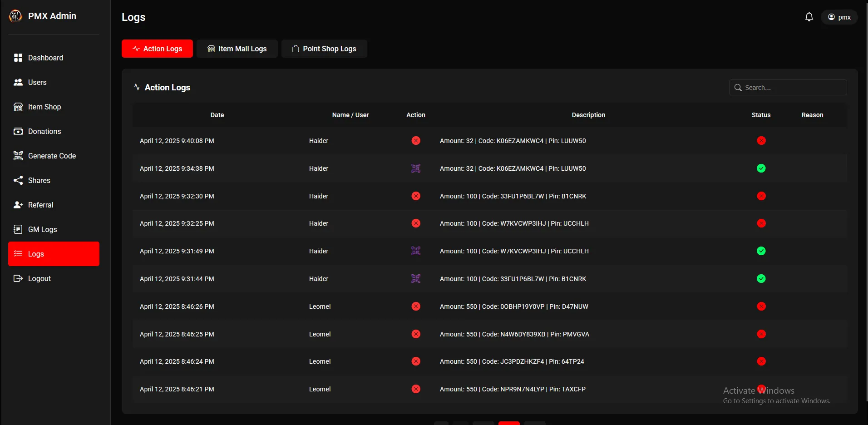Click the Date column header
The height and width of the screenshot is (425, 868).
[217, 115]
